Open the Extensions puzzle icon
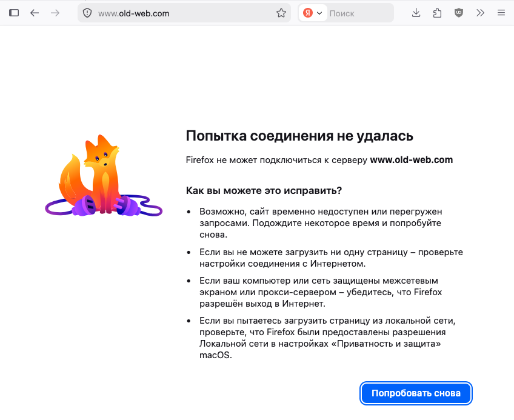514x420 pixels. 437,13
